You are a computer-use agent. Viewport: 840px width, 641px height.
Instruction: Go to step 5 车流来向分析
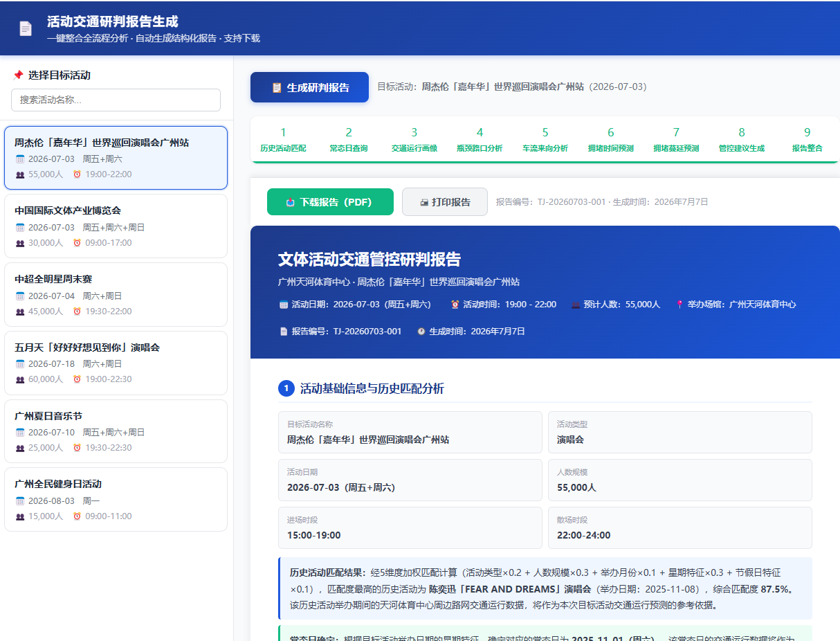[545, 139]
